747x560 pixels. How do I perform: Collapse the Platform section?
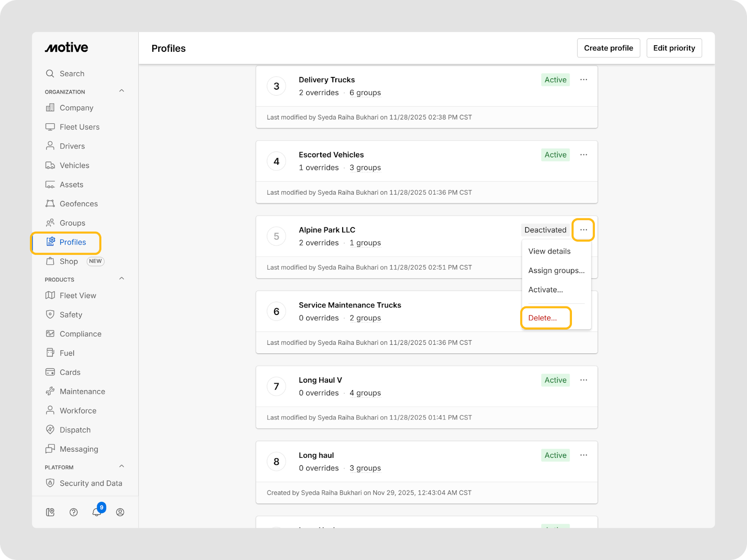pos(121,466)
